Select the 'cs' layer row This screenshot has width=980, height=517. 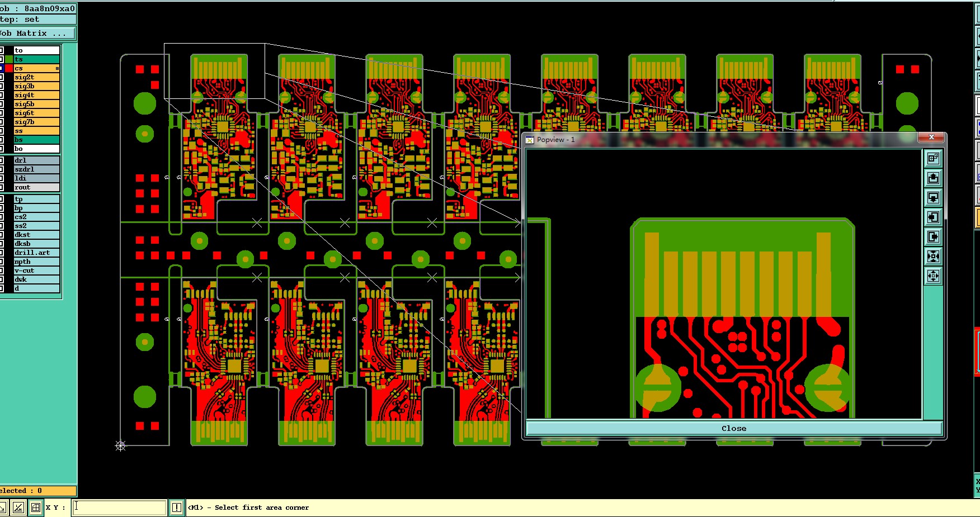point(36,68)
